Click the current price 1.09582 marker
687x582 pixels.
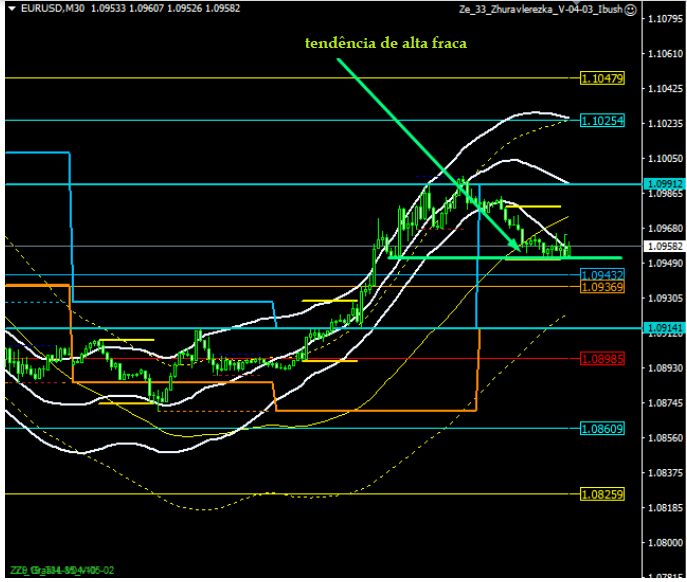click(663, 246)
